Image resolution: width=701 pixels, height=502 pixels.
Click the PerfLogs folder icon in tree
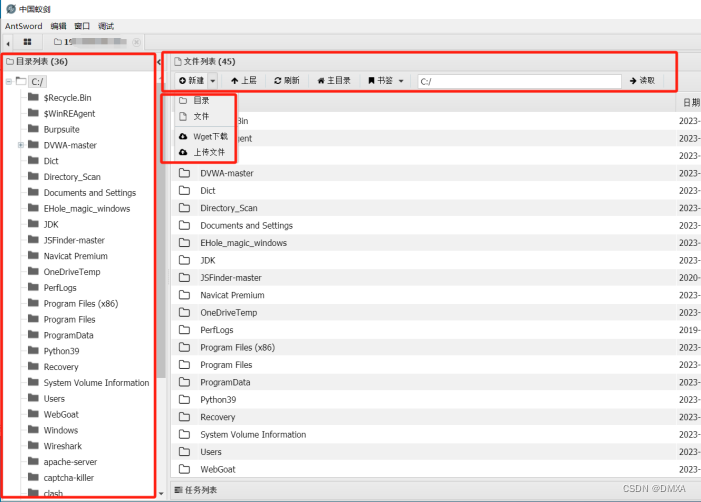tap(33, 287)
